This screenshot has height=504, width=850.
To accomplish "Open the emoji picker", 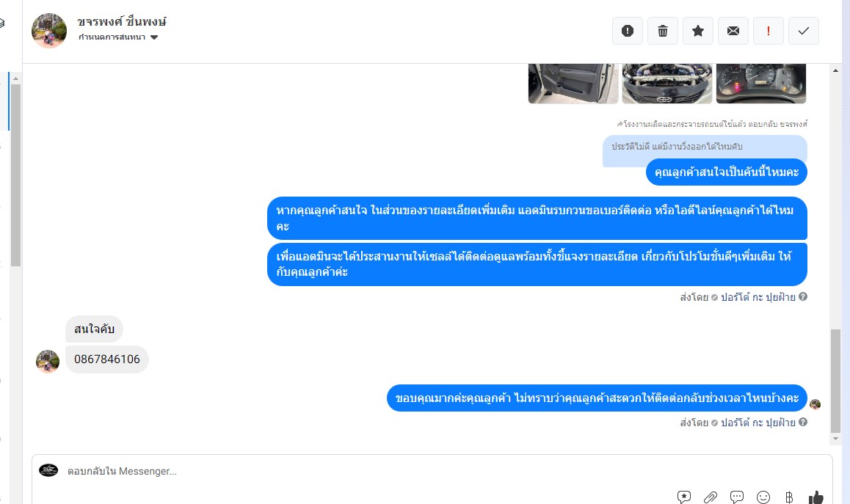I will coord(763,497).
